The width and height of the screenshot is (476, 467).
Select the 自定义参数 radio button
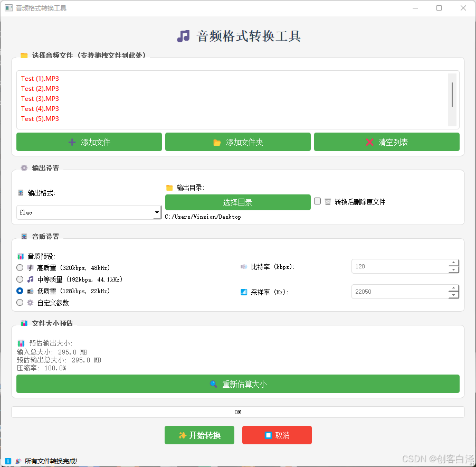(20, 303)
